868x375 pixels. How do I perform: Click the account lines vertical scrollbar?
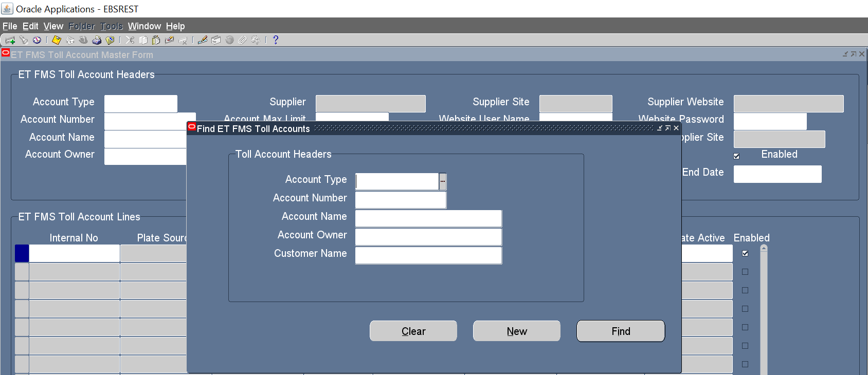764,308
